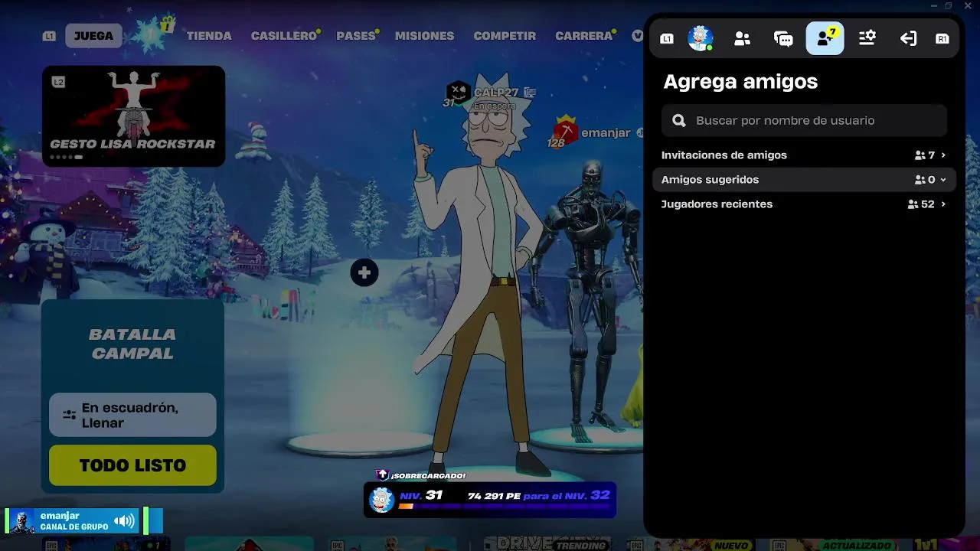Expand Invitaciones de amigos chevron
980x551 pixels.
point(943,155)
